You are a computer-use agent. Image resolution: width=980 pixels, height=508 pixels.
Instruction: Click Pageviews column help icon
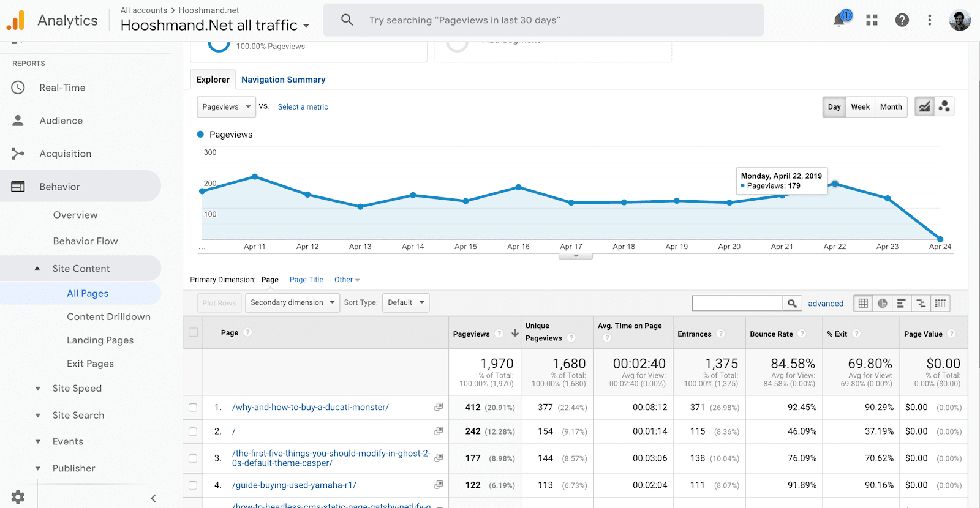(499, 334)
